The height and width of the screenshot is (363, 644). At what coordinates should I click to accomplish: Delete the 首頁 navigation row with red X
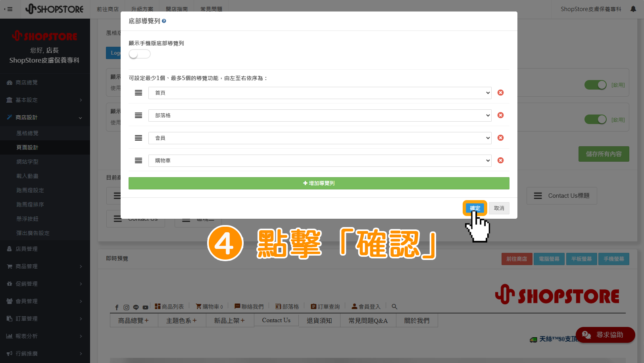click(501, 93)
